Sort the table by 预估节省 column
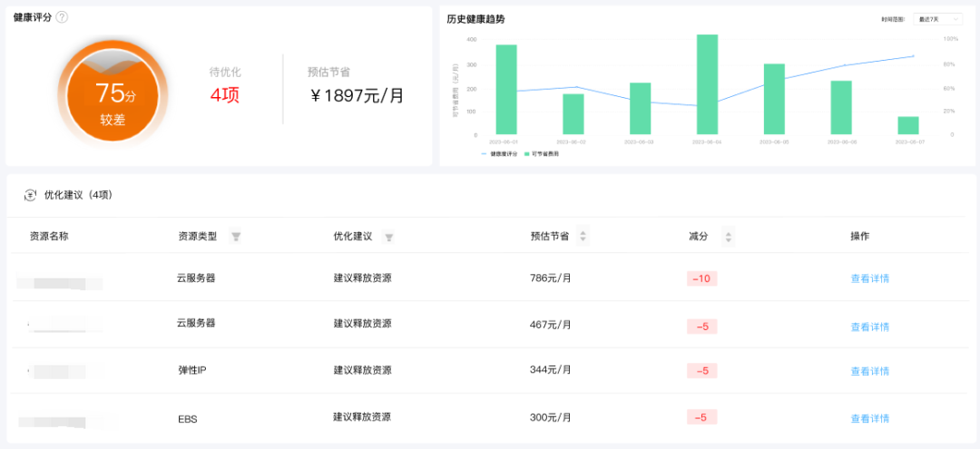This screenshot has width=980, height=449. point(583,237)
